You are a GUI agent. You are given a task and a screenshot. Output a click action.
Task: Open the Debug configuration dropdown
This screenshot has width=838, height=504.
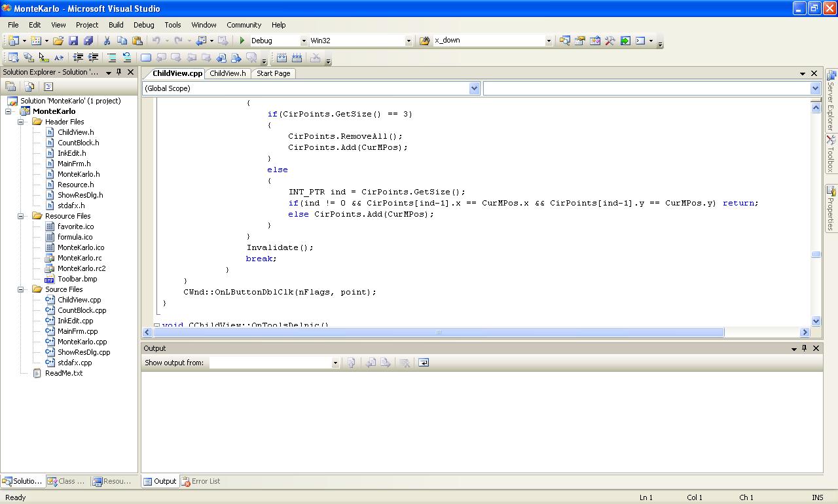pos(303,41)
